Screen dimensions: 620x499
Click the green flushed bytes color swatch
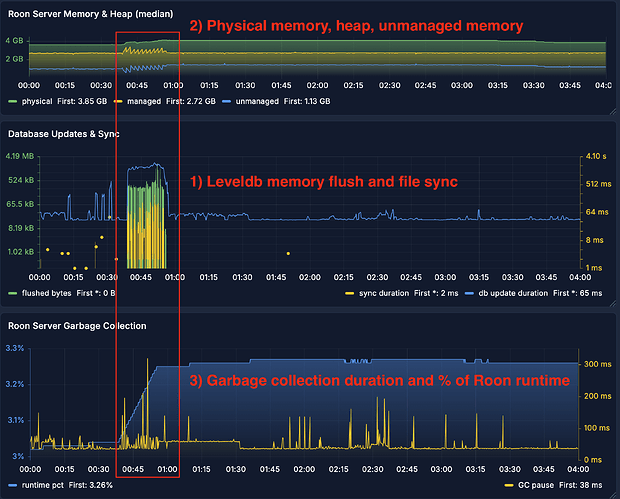click(x=13, y=293)
